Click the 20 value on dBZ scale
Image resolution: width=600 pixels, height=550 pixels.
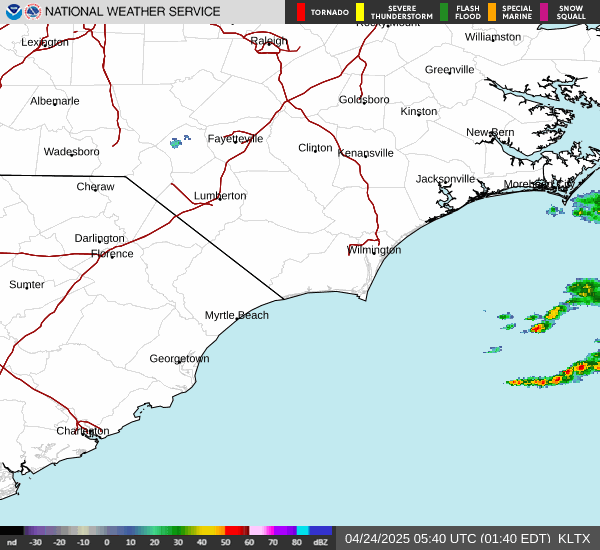[x=154, y=542]
